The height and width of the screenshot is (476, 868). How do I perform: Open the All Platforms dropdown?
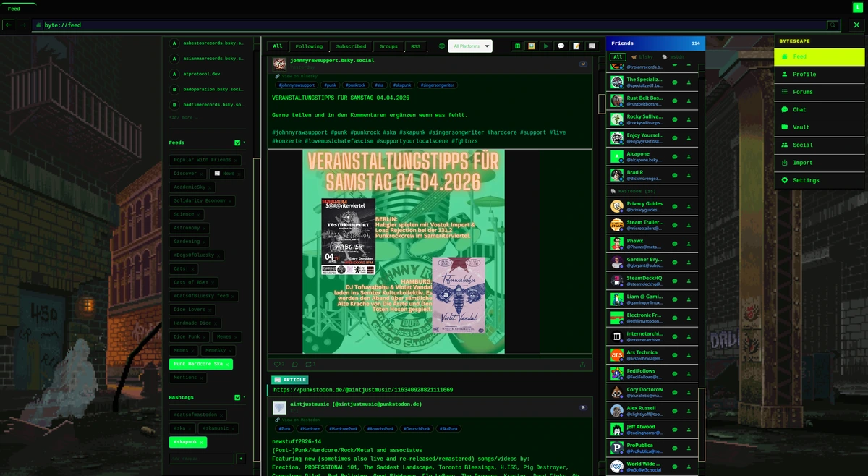470,46
